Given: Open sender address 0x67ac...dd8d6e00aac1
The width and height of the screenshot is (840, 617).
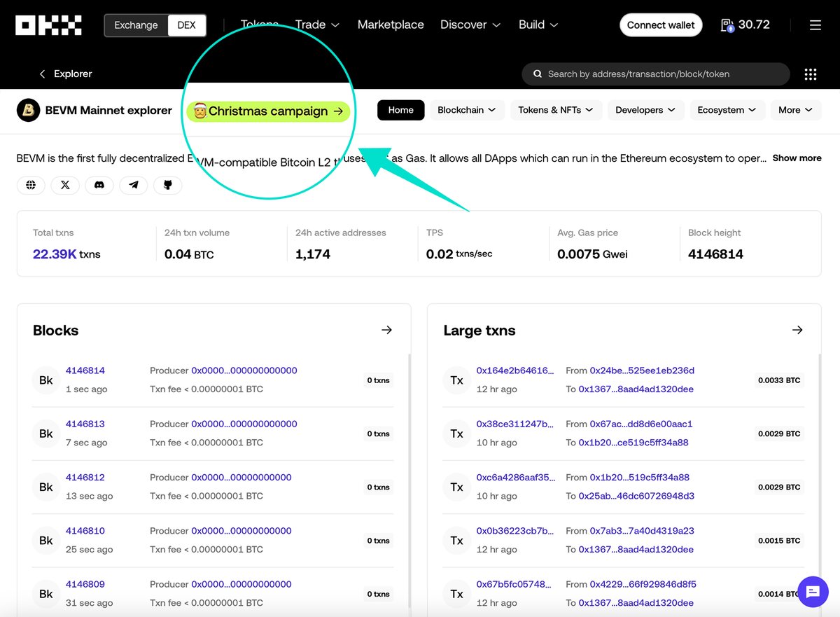Looking at the screenshot, I should [641, 424].
